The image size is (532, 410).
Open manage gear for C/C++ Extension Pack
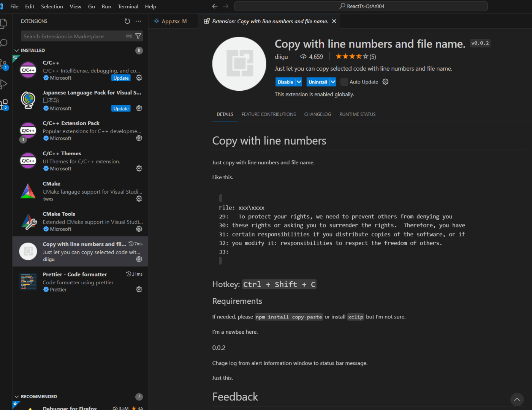pos(139,138)
